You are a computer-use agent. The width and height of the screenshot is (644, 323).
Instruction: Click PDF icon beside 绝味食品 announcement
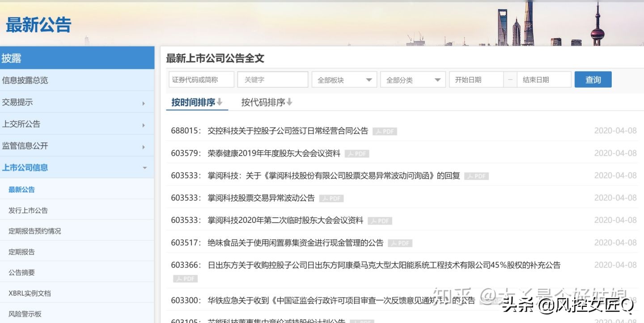(400, 243)
